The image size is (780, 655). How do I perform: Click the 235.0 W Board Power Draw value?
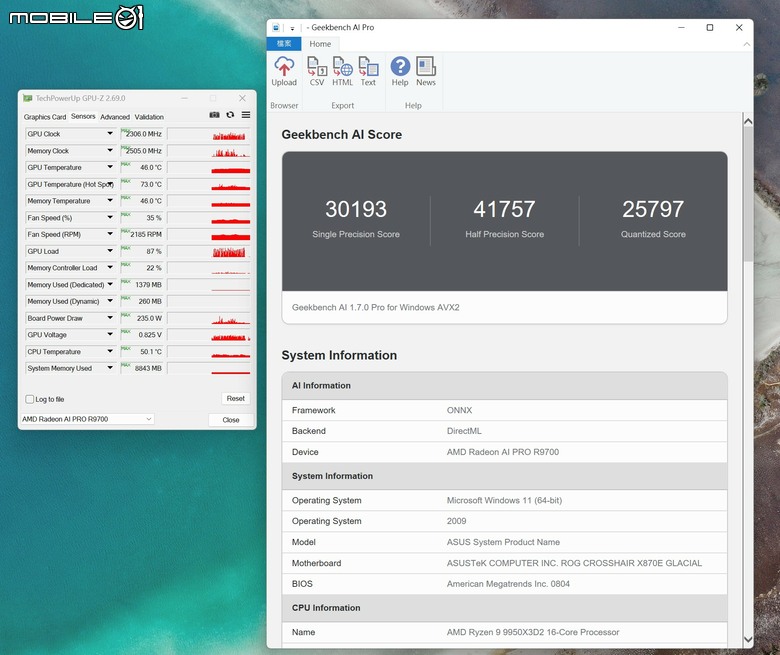point(149,318)
